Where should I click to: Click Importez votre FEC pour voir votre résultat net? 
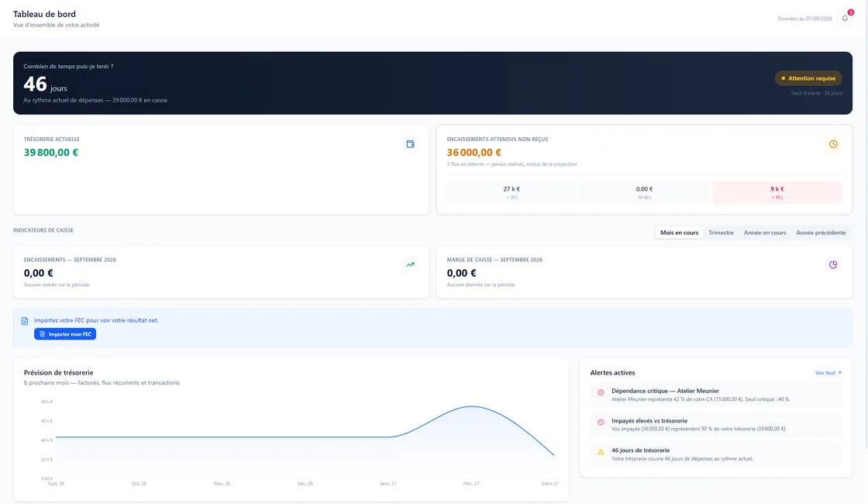[96, 321]
